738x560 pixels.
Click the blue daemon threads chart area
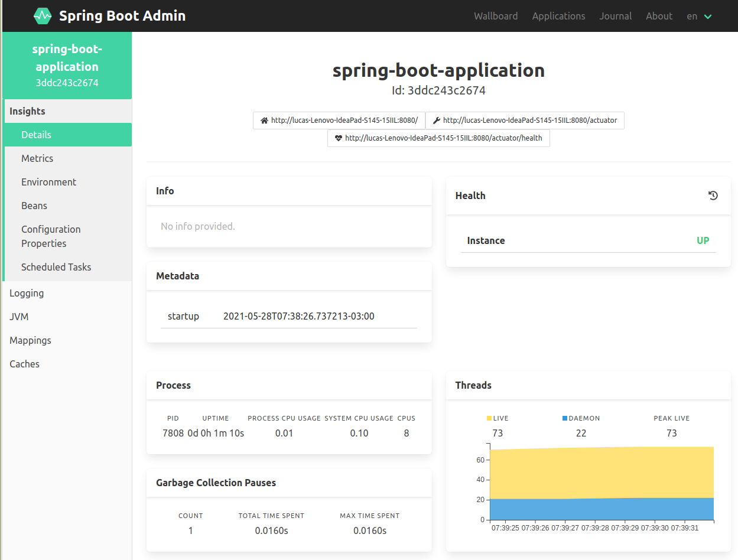[602, 509]
